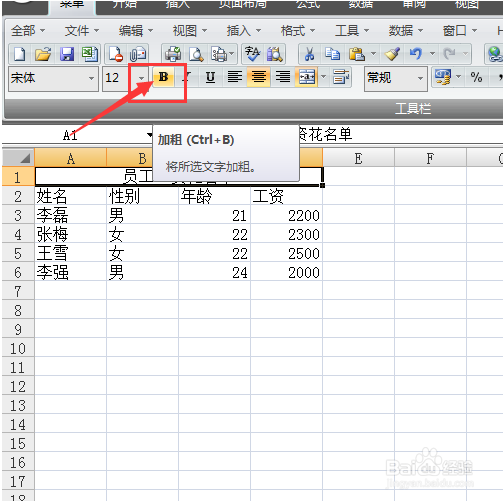This screenshot has height=502, width=504.
Task: Copy the selected cells
Action: [332, 54]
